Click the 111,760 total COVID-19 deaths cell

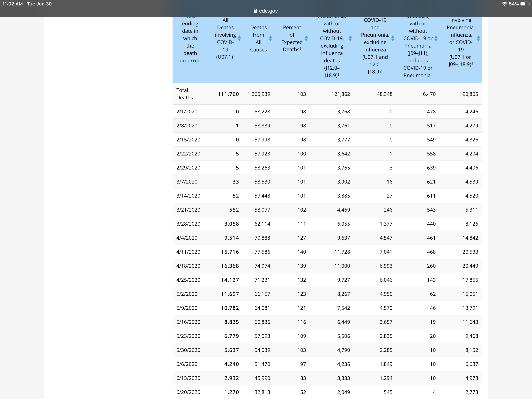228,94
